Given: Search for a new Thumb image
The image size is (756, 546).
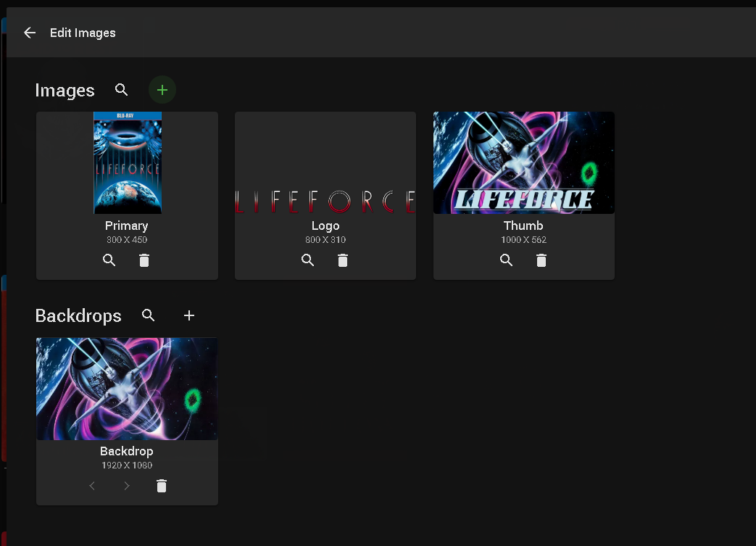Looking at the screenshot, I should 506,260.
